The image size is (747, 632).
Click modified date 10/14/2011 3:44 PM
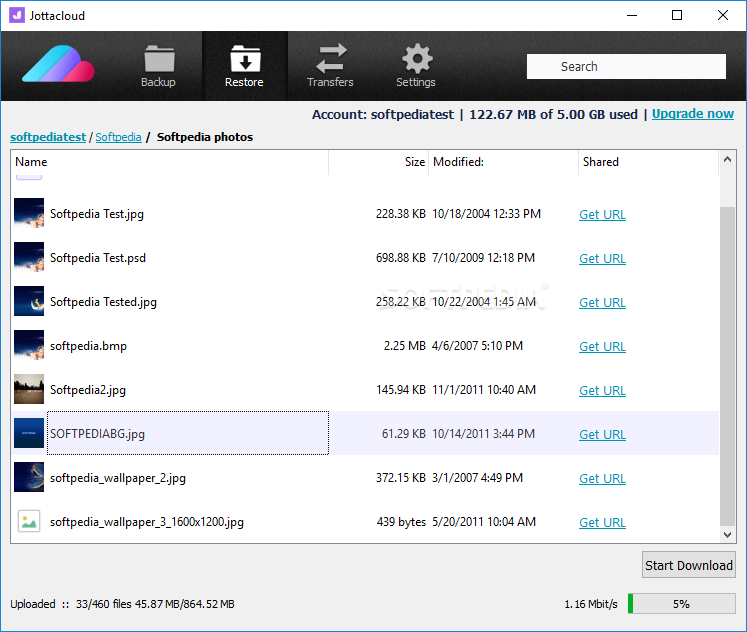tap(483, 434)
